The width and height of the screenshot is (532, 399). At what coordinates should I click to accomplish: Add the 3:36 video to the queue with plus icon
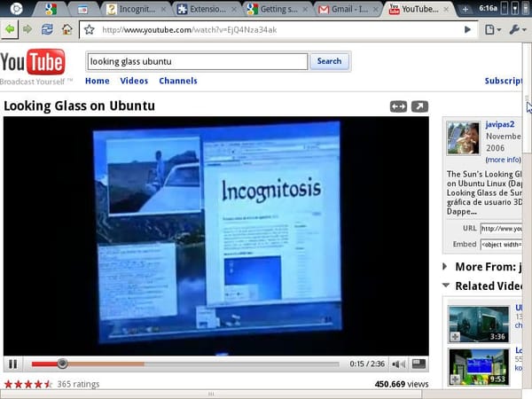click(455, 337)
